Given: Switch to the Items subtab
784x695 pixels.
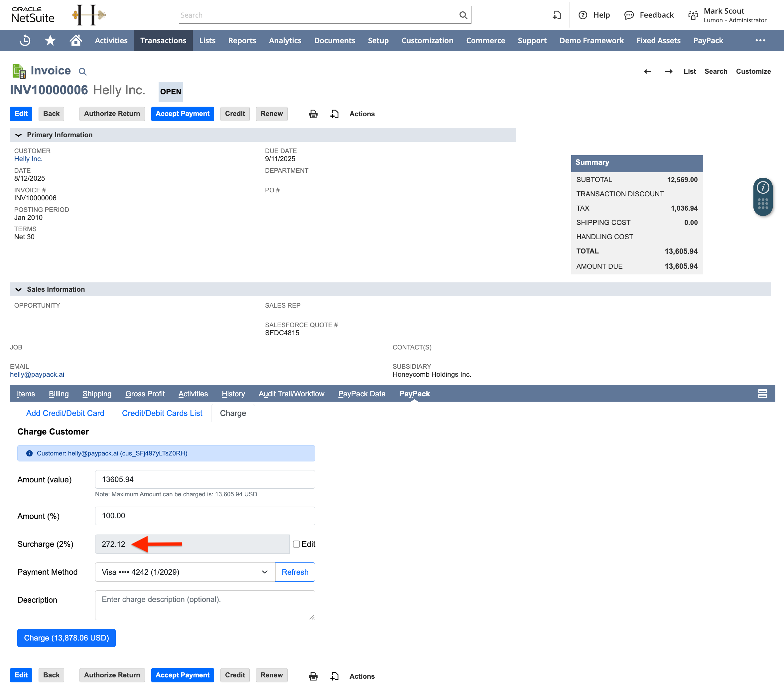Looking at the screenshot, I should pyautogui.click(x=26, y=394).
